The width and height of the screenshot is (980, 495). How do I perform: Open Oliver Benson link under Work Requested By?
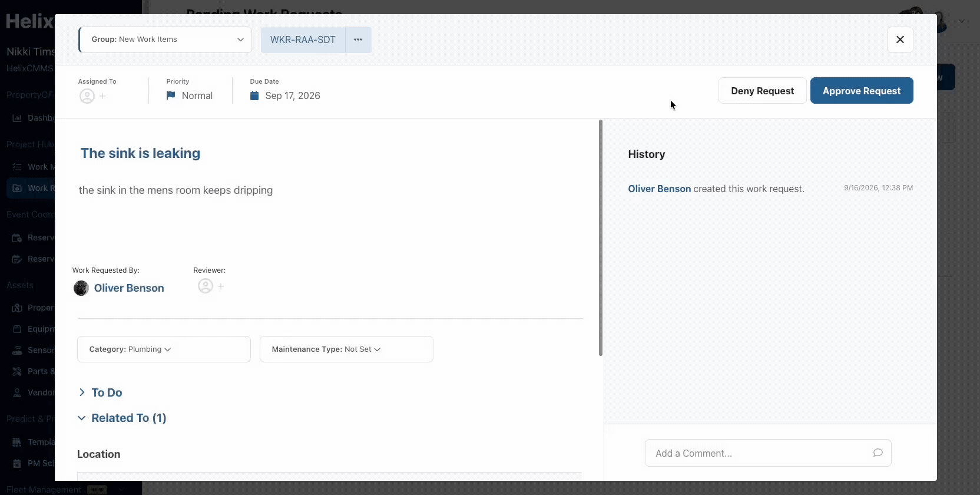(x=129, y=288)
